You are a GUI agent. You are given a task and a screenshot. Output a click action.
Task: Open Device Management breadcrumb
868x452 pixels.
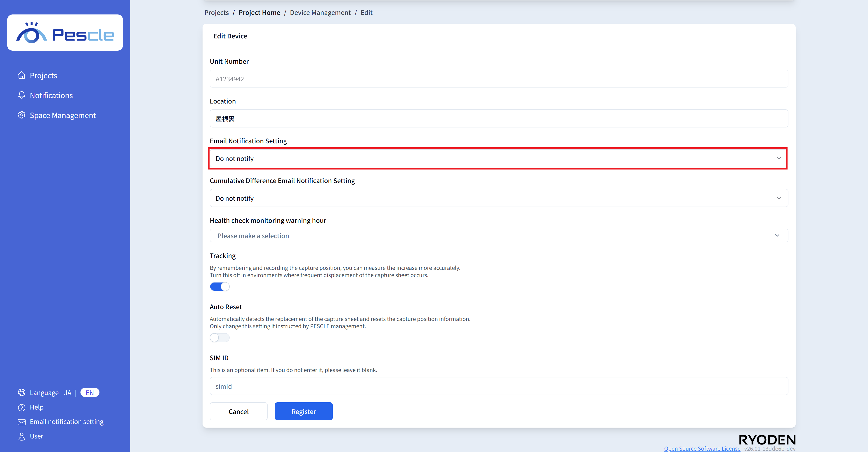[x=320, y=12]
